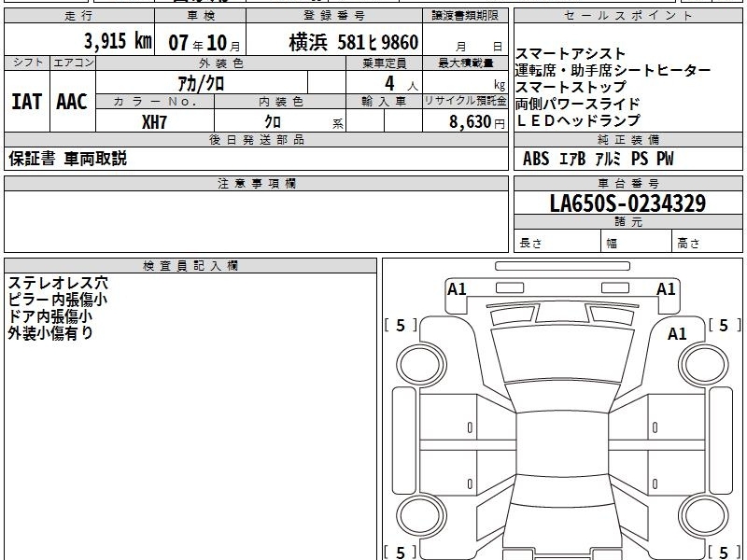Select exterior color value アカ/クロ
This screenshot has height=560, width=747.
[201, 84]
